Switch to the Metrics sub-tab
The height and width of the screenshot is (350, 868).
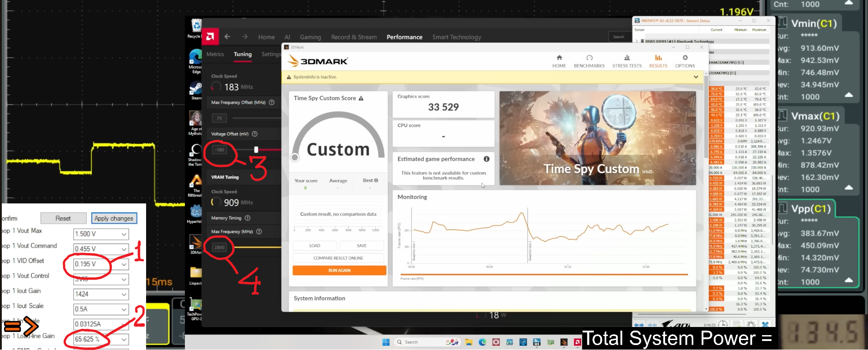coord(215,54)
